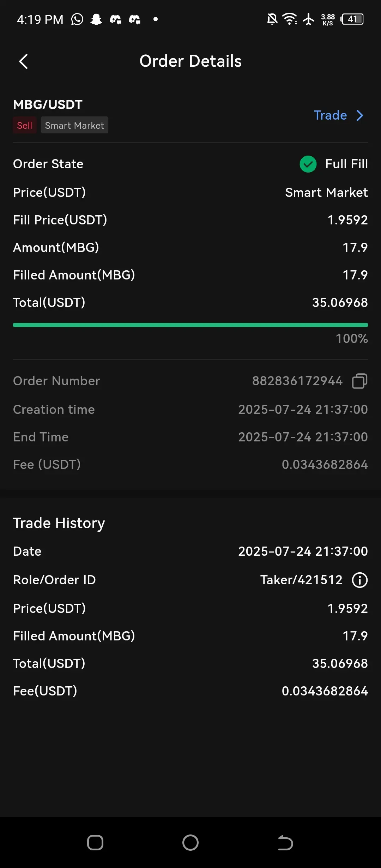Expand Trade chevron arrow
Screen dimensions: 381x868
click(360, 115)
